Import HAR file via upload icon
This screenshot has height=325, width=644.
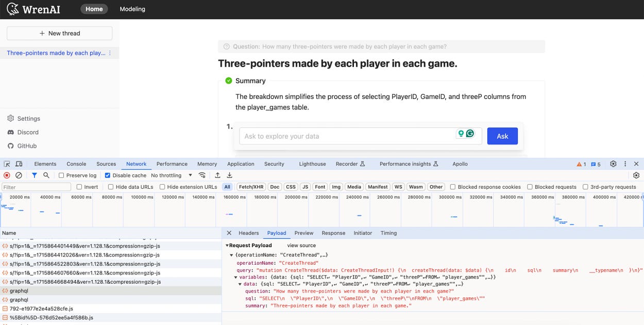coord(217,175)
